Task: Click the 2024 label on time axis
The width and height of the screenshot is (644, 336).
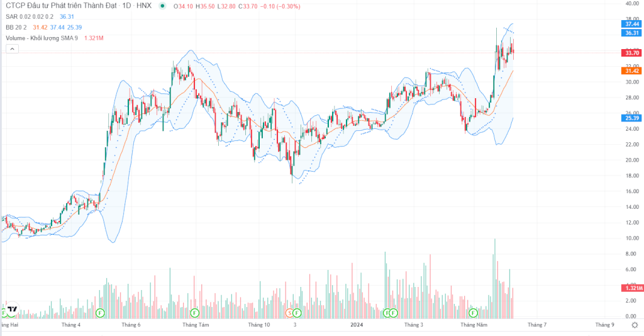Action: pyautogui.click(x=357, y=325)
